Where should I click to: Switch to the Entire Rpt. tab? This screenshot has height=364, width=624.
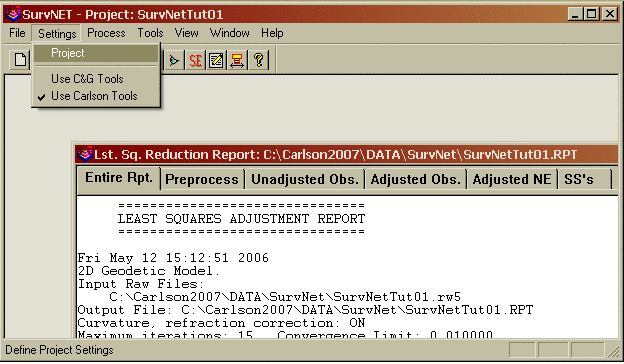tap(119, 178)
